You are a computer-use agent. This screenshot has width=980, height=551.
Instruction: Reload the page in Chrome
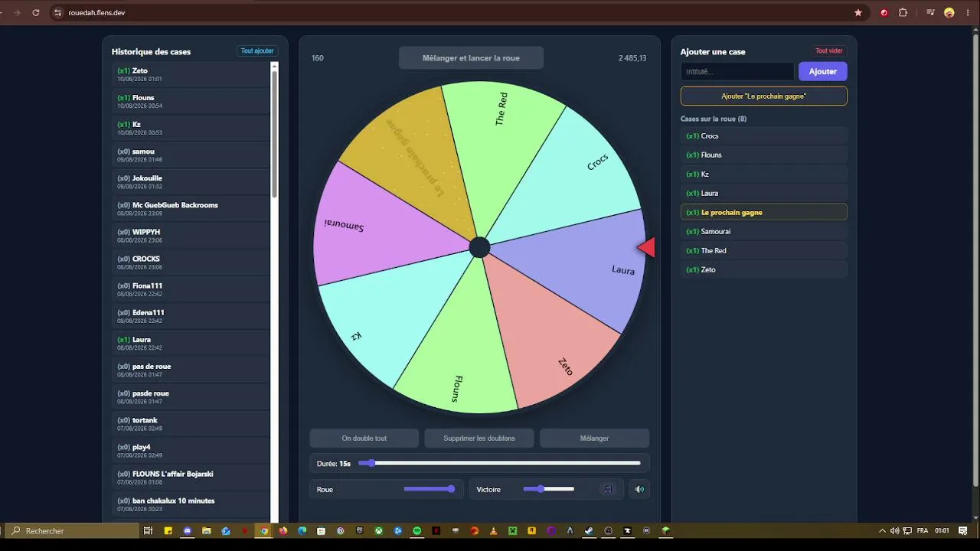pos(35,13)
